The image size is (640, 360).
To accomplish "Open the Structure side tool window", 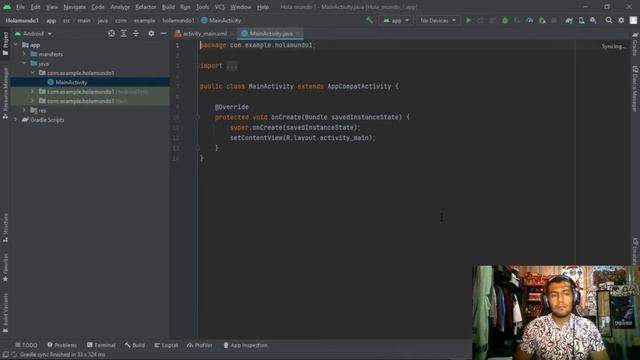I will (5, 228).
